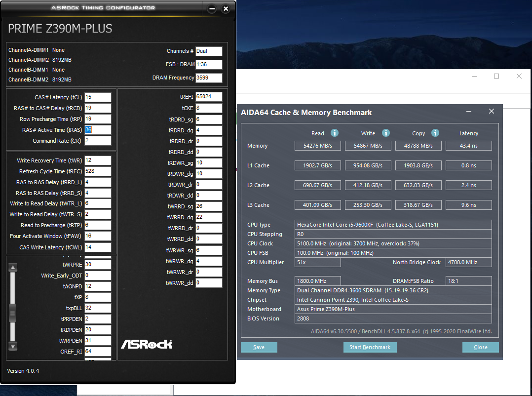
Task: Open the Copy info icon in AIDA64
Action: pyautogui.click(x=435, y=133)
